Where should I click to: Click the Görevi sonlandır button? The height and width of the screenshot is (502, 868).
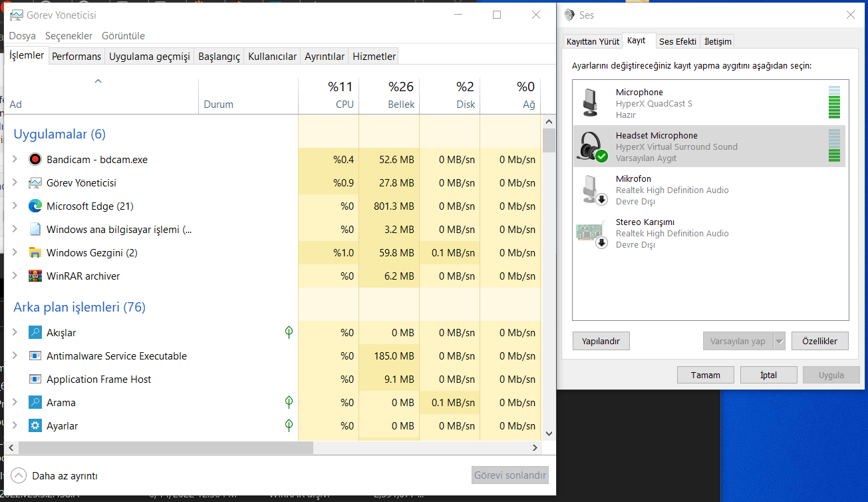click(510, 475)
